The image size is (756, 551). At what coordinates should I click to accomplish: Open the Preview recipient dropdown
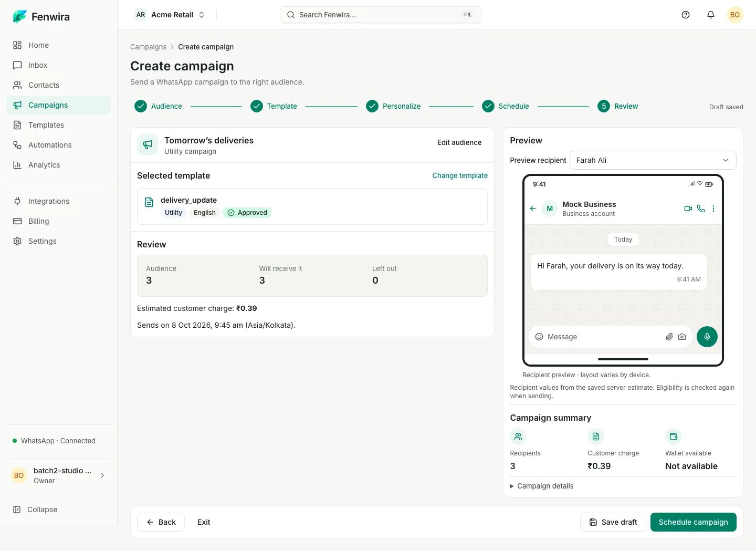pyautogui.click(x=653, y=160)
